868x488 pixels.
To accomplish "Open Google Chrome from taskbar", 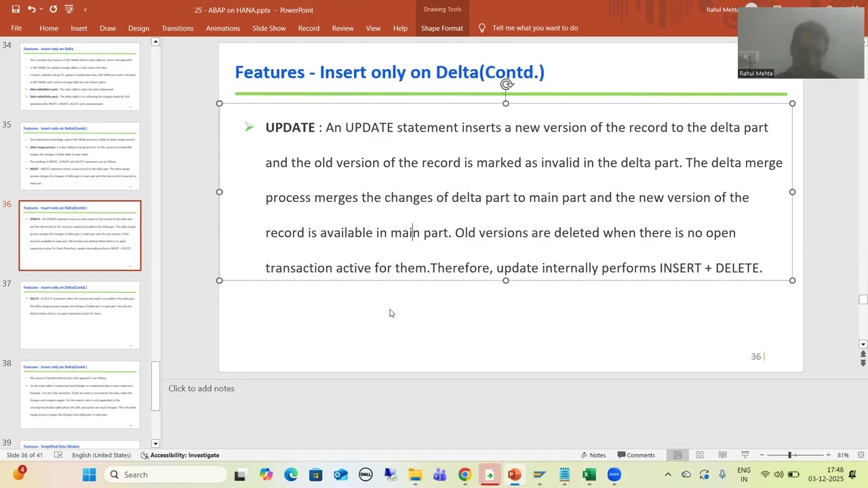I will coord(465,474).
